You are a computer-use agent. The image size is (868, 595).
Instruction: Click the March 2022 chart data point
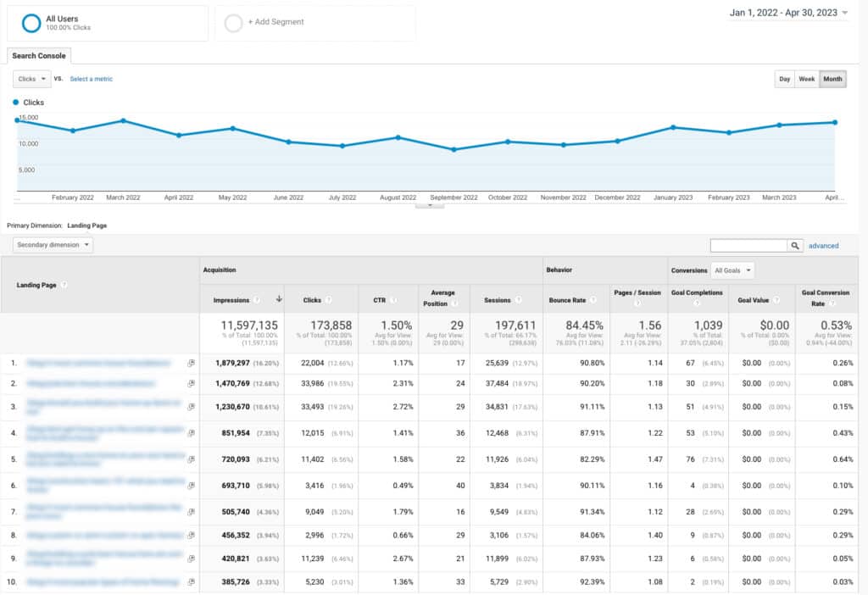[x=124, y=120]
